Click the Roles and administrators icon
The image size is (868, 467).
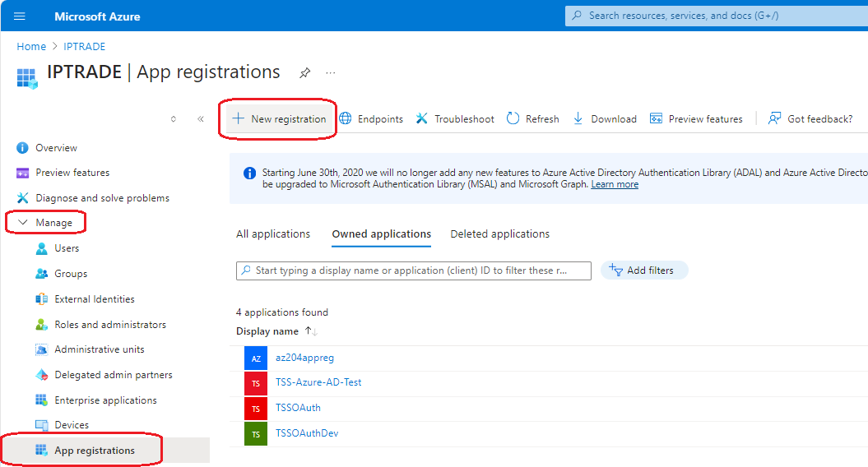point(41,324)
